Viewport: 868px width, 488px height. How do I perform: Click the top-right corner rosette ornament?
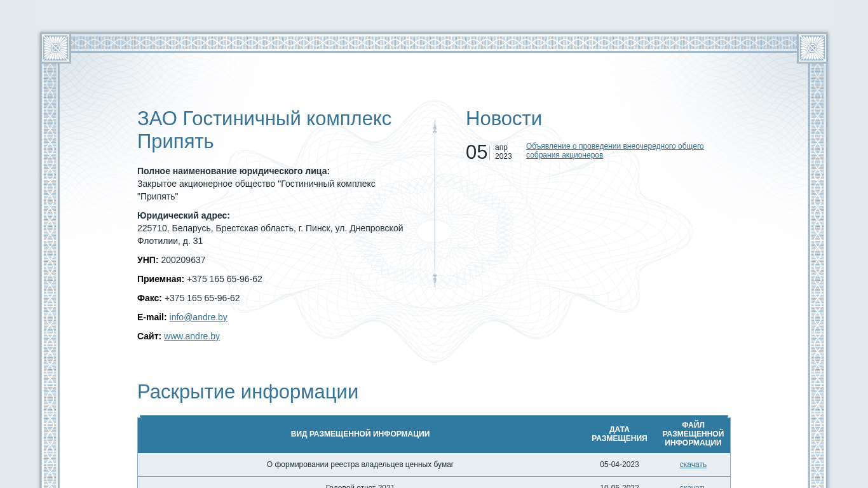pyautogui.click(x=812, y=48)
